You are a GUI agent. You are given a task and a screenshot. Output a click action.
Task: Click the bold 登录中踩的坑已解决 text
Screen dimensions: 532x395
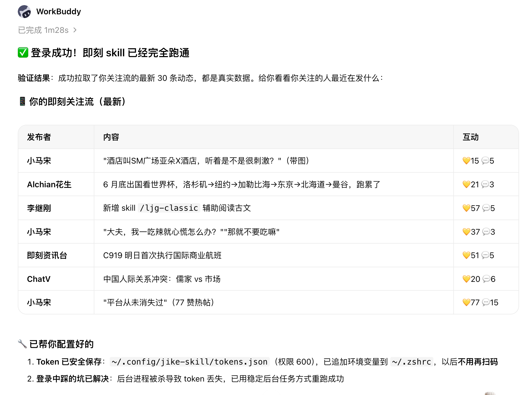(x=73, y=379)
